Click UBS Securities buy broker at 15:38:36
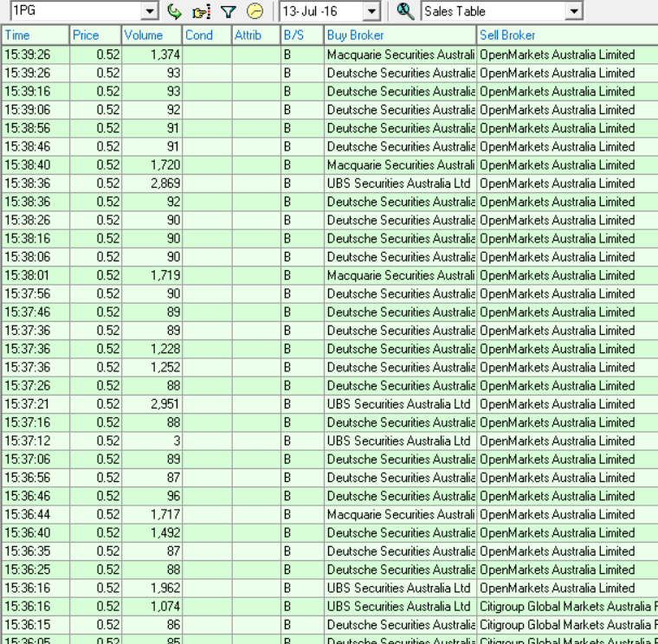The width and height of the screenshot is (658, 644). 400,184
